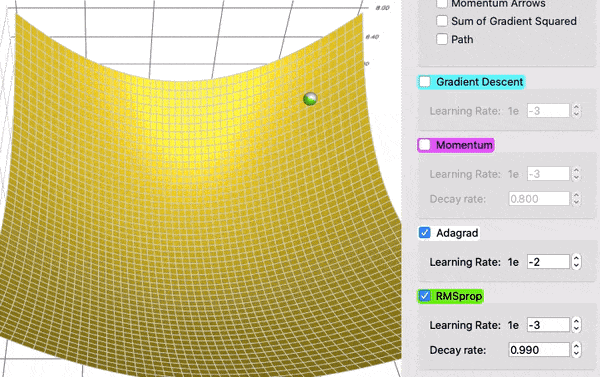Image resolution: width=600 pixels, height=377 pixels.
Task: Disable the RMSprop optimizer checkbox
Action: 425,296
